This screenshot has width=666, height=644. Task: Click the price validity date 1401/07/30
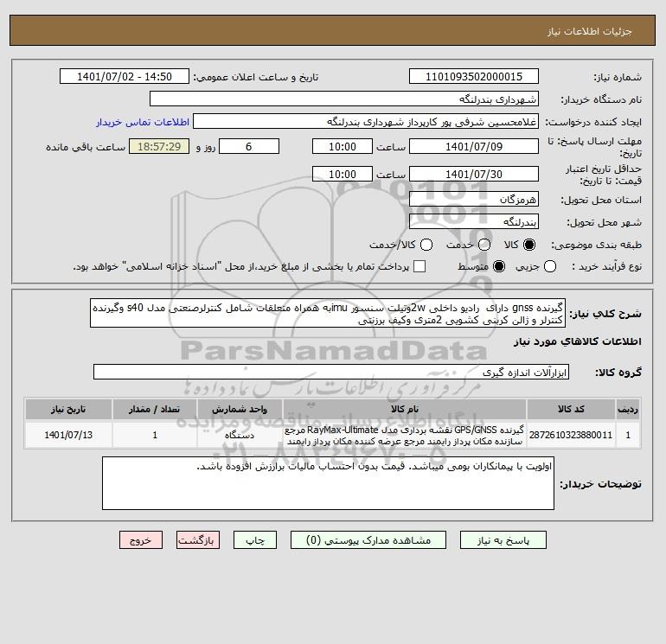[x=474, y=174]
